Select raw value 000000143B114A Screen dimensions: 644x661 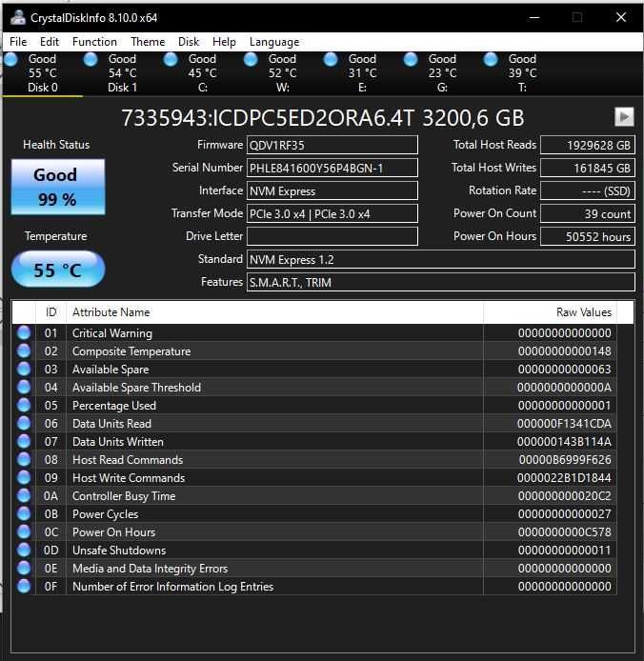564,442
